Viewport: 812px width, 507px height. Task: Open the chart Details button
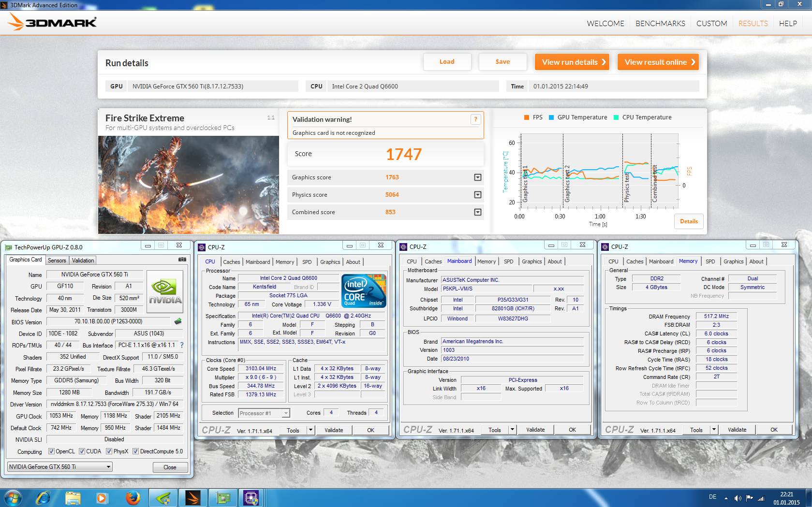[x=689, y=221]
